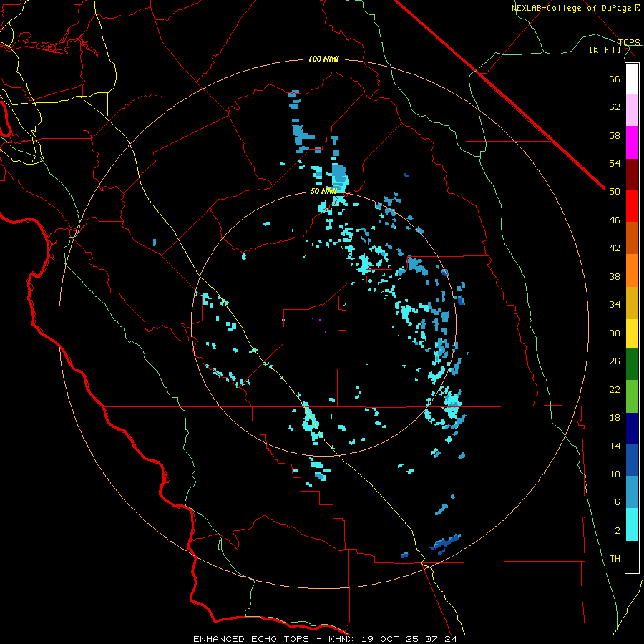Image resolution: width=644 pixels, height=644 pixels.
Task: Click the 'TH' threshold label
Action: 615,559
